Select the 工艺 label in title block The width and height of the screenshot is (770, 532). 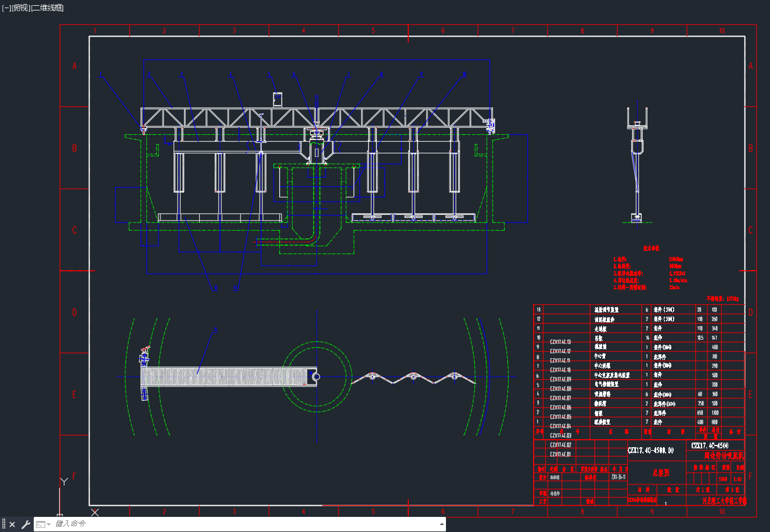pyautogui.click(x=542, y=501)
